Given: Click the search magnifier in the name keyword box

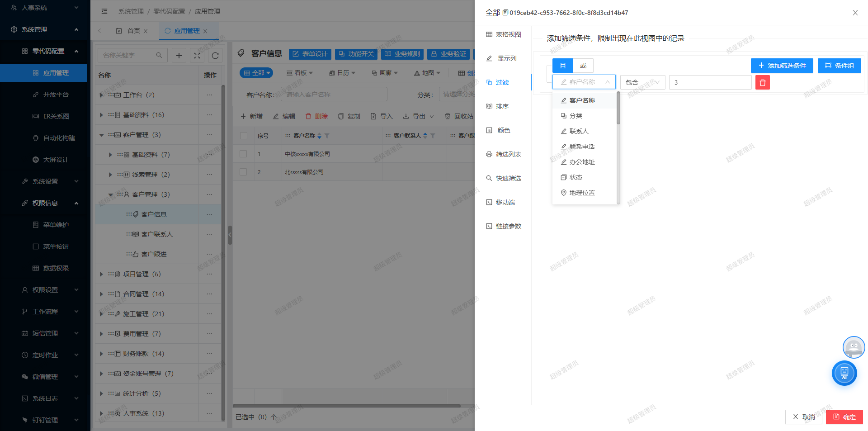Looking at the screenshot, I should point(159,55).
